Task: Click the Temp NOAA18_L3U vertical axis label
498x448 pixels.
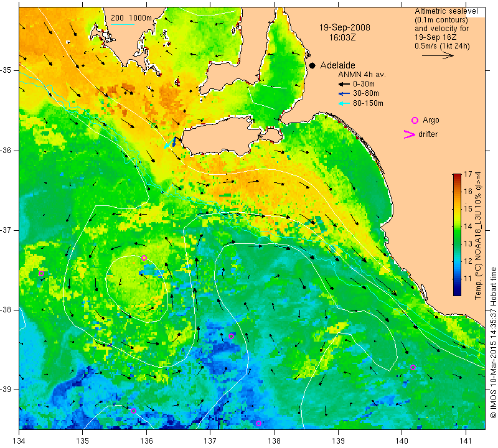Action: pyautogui.click(x=478, y=235)
